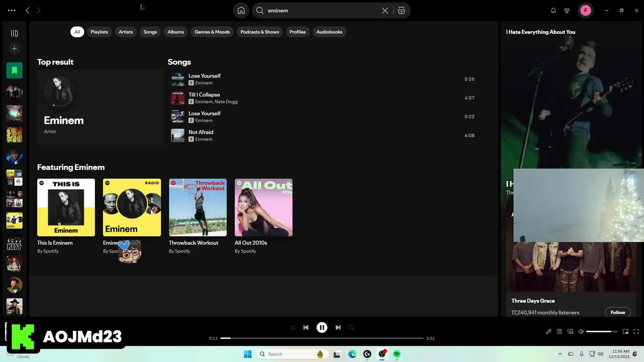Open the notifications bell
The height and width of the screenshot is (362, 644).
click(x=553, y=10)
